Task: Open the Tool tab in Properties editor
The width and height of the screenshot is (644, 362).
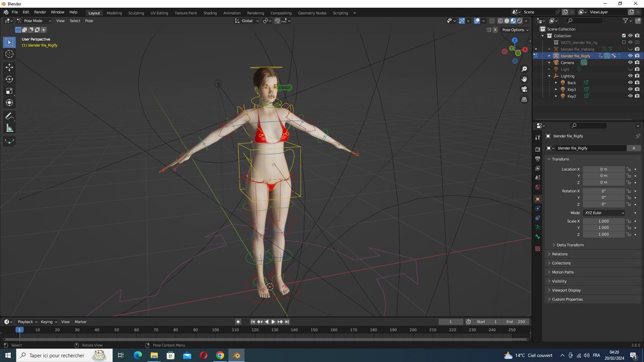Action: (x=537, y=138)
